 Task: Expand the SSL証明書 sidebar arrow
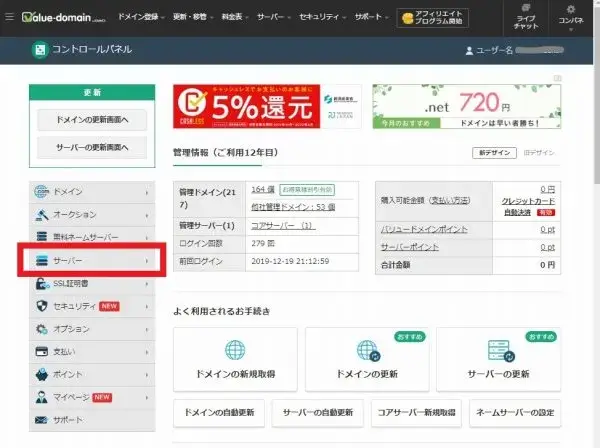coord(147,284)
